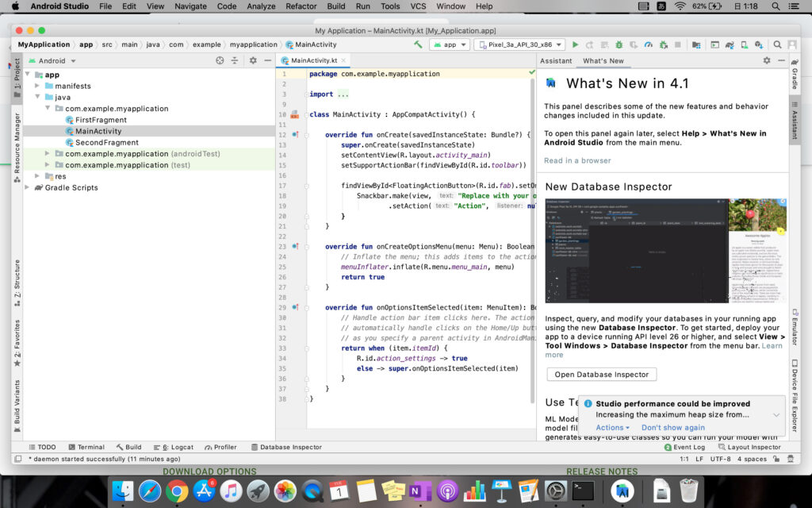Open the Android project view dropdown
Screen dimensions: 812x508
52,60
